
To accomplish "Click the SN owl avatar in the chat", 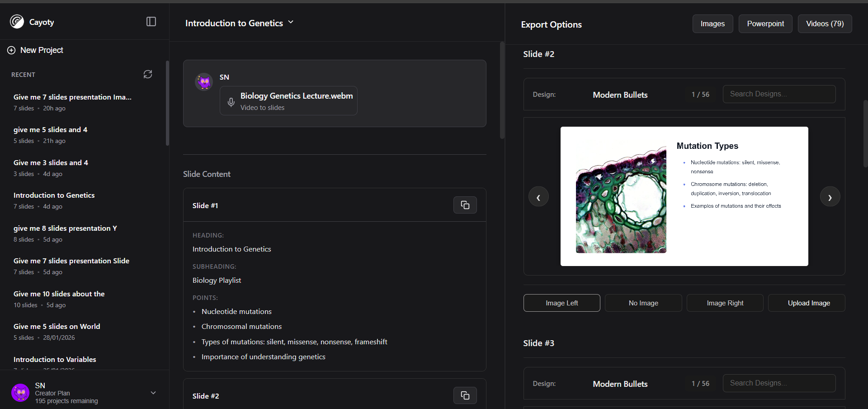I will 204,82.
